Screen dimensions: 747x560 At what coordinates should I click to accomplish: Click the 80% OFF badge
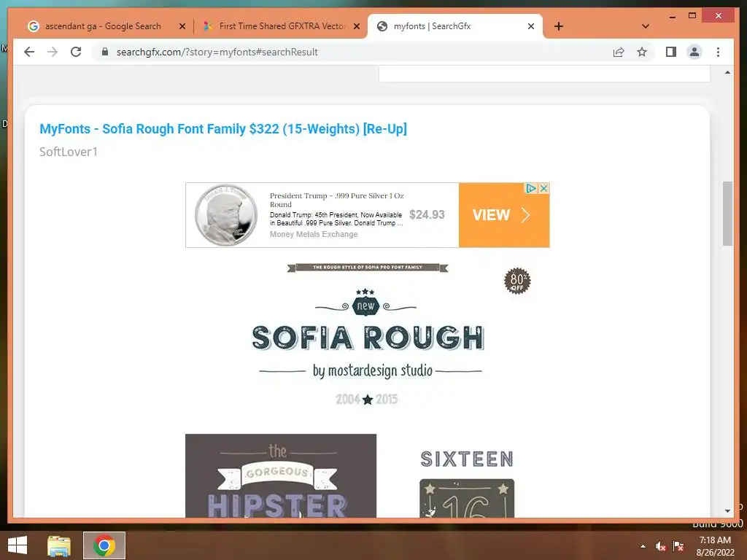pos(517,281)
